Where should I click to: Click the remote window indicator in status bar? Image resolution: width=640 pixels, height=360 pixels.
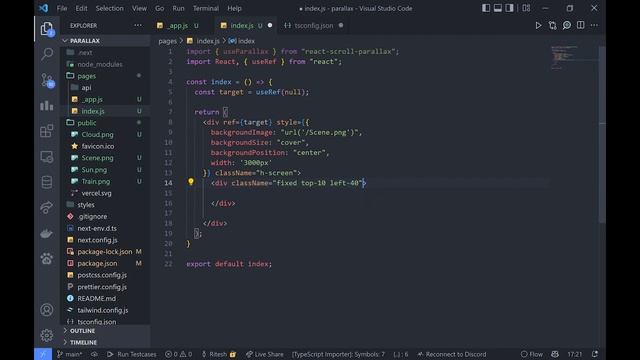click(x=43, y=354)
